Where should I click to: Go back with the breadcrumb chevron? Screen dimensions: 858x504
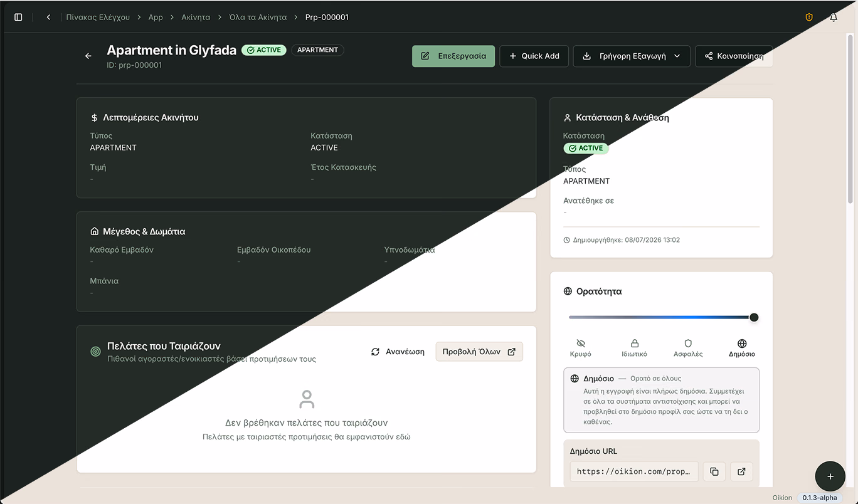(48, 17)
